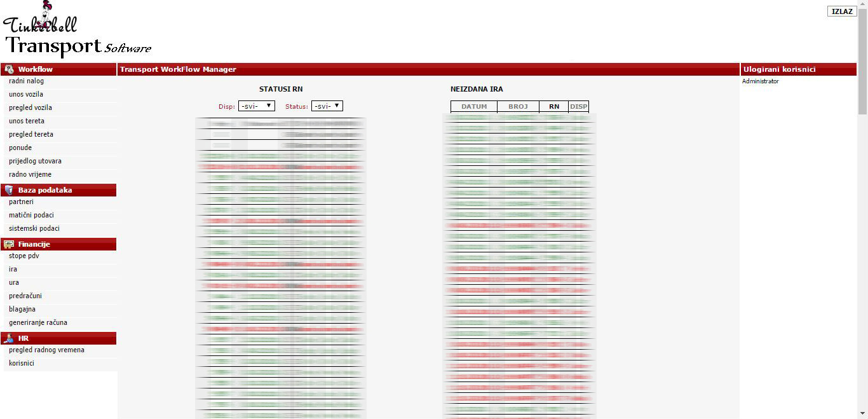The width and height of the screenshot is (868, 419).
Task: Select unos vozila in the sidebar
Action: 26,95
